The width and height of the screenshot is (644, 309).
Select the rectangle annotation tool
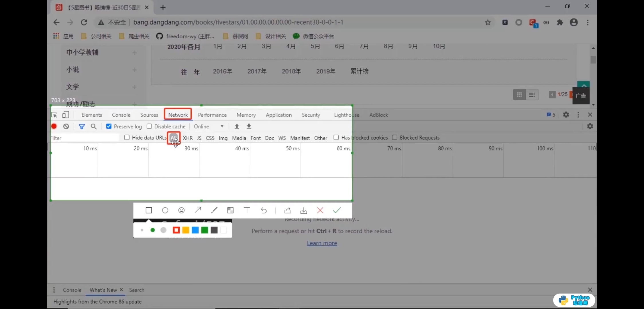[149, 211]
